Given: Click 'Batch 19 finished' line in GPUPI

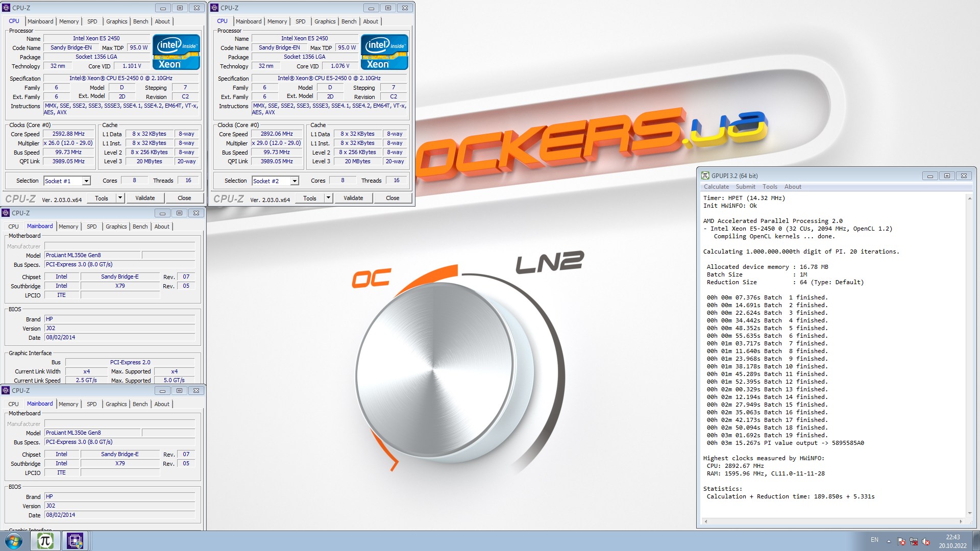Looking at the screenshot, I should point(767,435).
